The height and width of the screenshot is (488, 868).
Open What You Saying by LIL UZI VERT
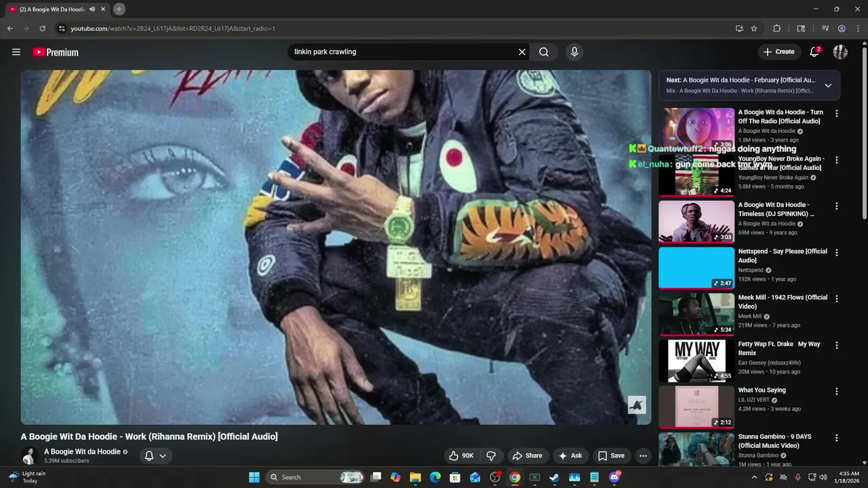tap(762, 390)
